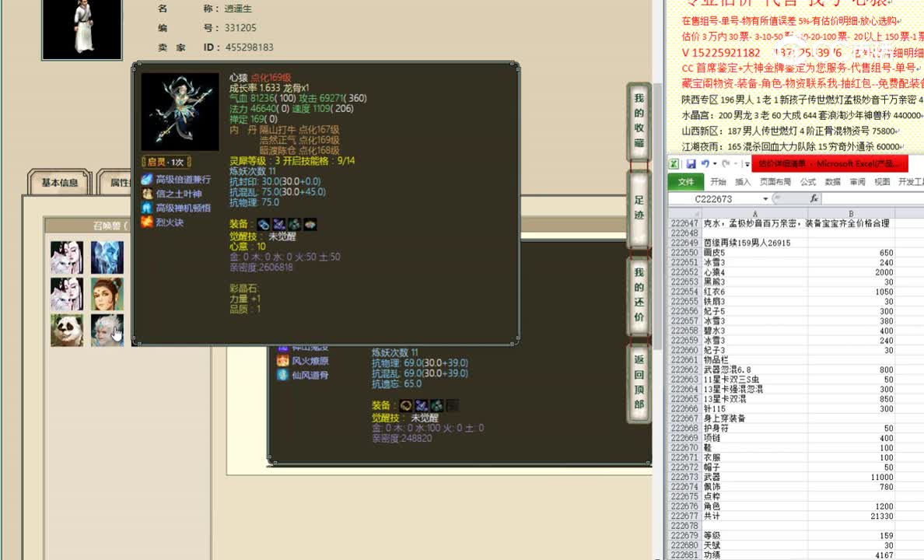This screenshot has height=560, width=924.
Task: Open the 视图 ribbon tab
Action: (882, 181)
